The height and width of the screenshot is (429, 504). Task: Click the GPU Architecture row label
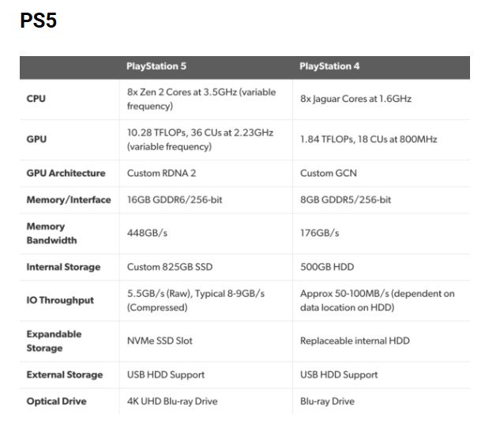66,173
